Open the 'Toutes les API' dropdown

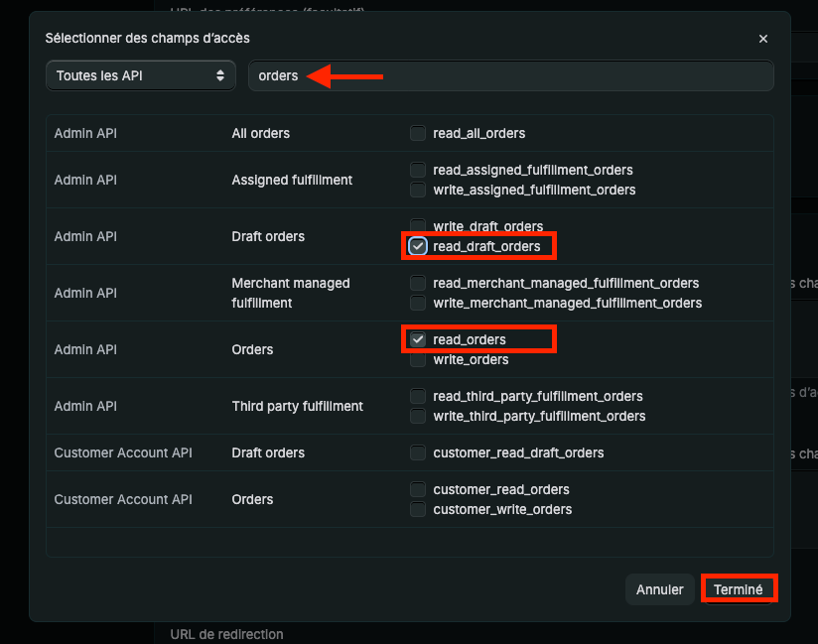coord(140,75)
